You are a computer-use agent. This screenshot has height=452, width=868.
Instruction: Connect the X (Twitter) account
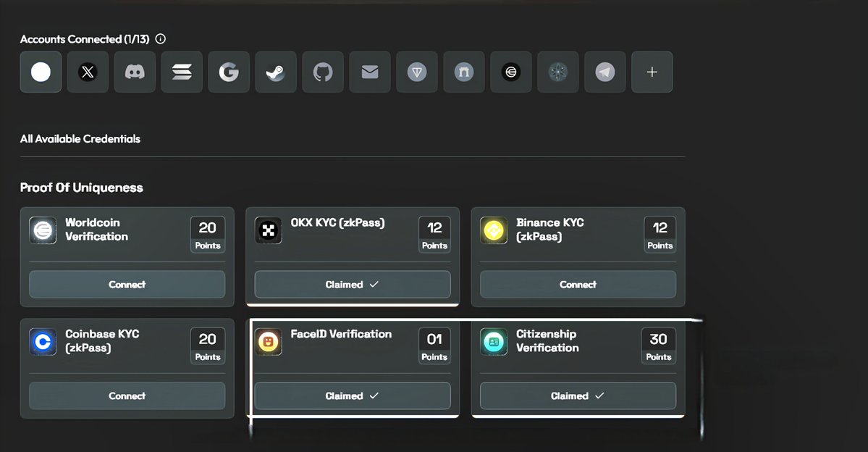(x=88, y=72)
